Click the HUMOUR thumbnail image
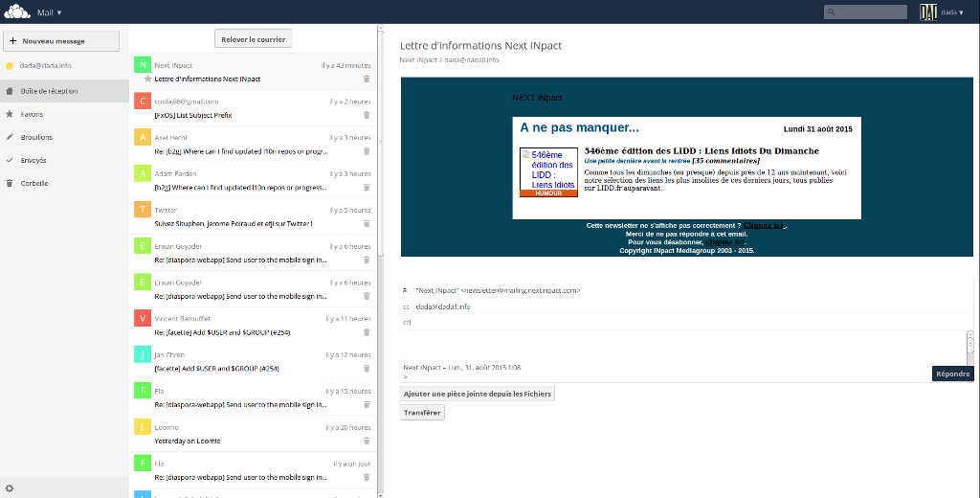The width and height of the screenshot is (980, 498). coord(548,172)
